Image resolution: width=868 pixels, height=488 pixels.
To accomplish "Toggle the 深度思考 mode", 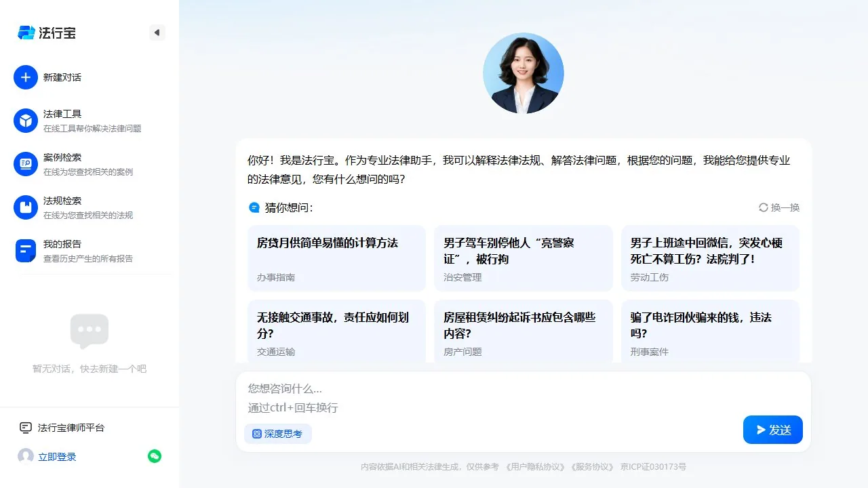I will click(x=278, y=434).
